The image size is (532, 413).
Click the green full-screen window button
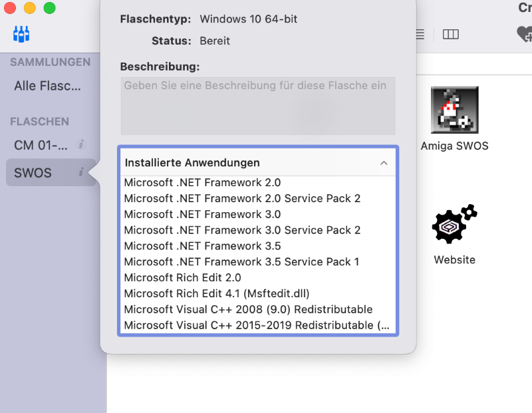[50, 8]
